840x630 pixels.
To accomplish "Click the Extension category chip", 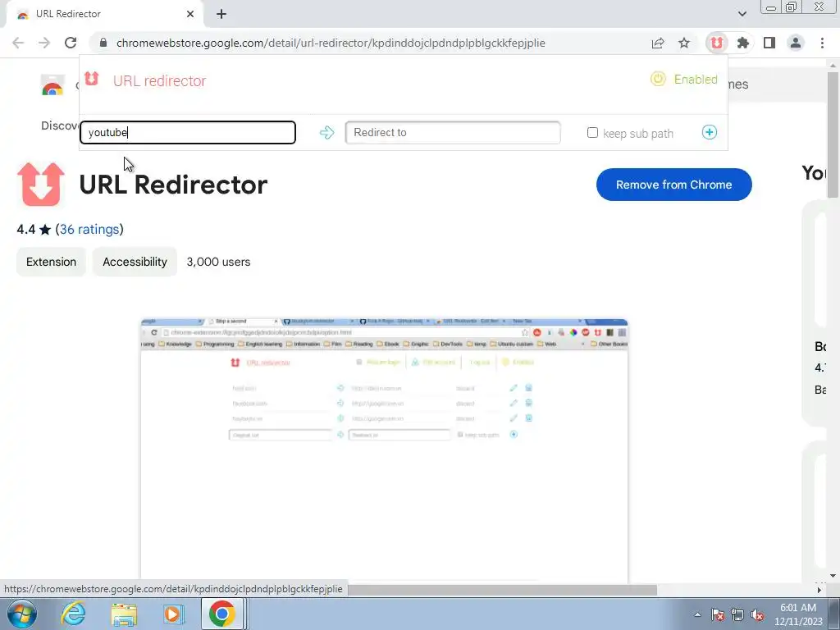I will [x=51, y=262].
